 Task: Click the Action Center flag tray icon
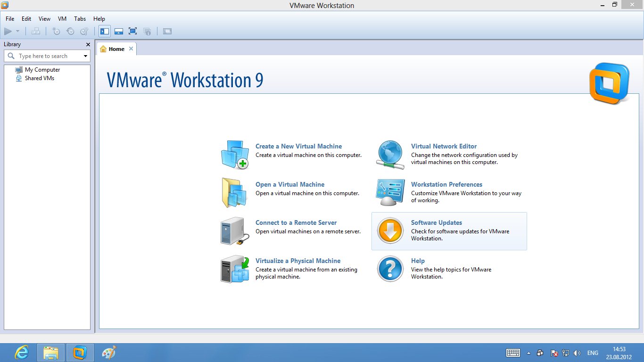(555, 353)
